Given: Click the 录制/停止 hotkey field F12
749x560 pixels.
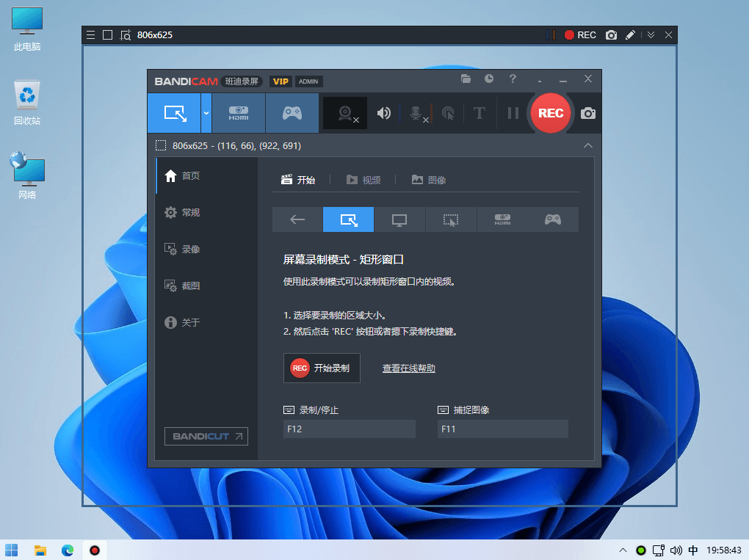Looking at the screenshot, I should [350, 429].
